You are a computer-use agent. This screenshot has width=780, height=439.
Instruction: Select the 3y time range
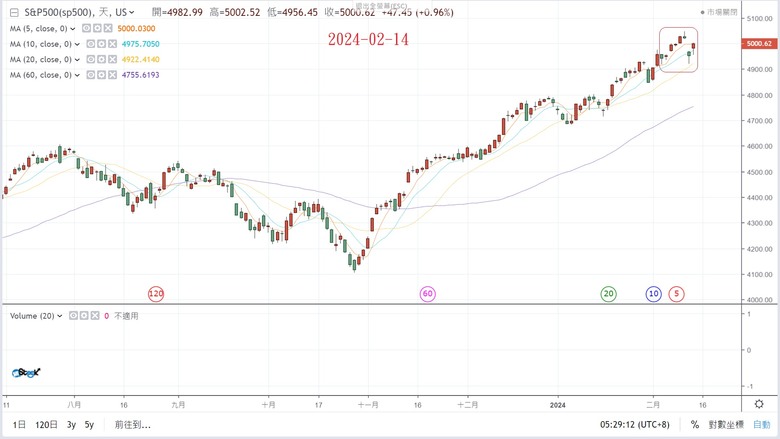[x=72, y=425]
